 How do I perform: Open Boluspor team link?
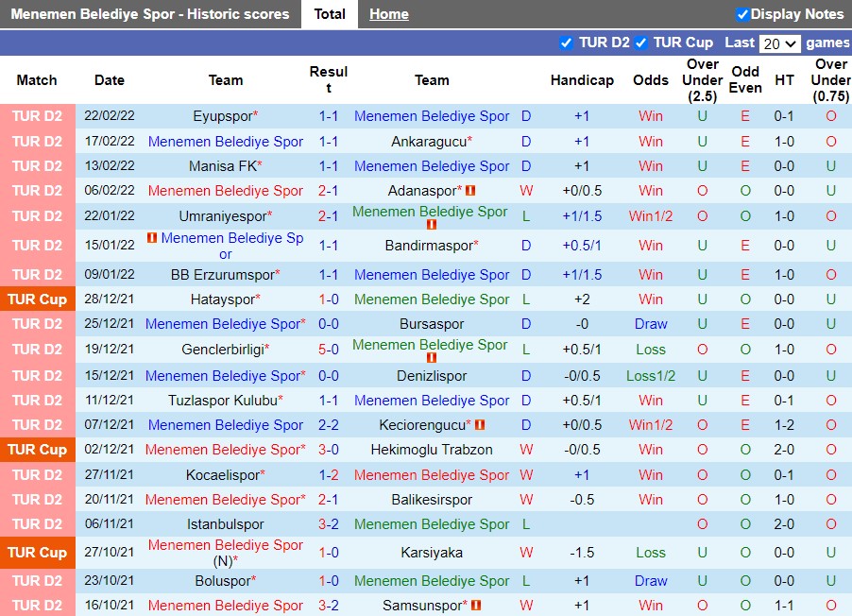point(225,581)
